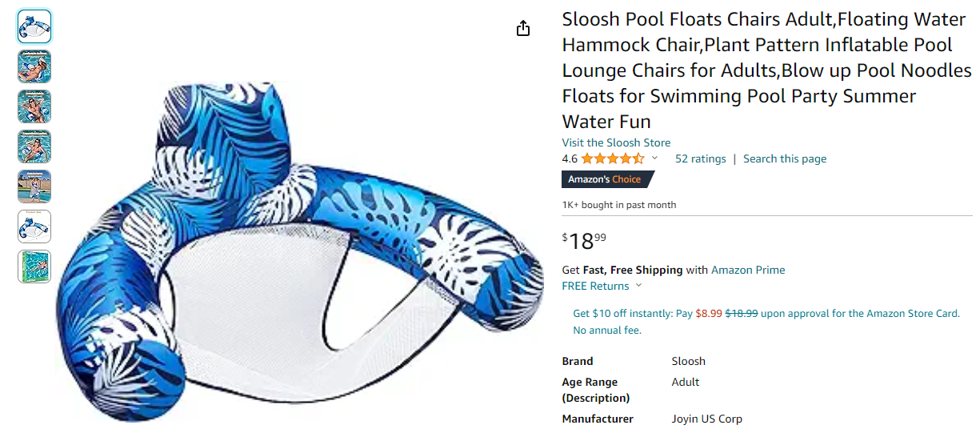980x433 pixels.
Task: Click the Search this page link
Action: [x=784, y=158]
